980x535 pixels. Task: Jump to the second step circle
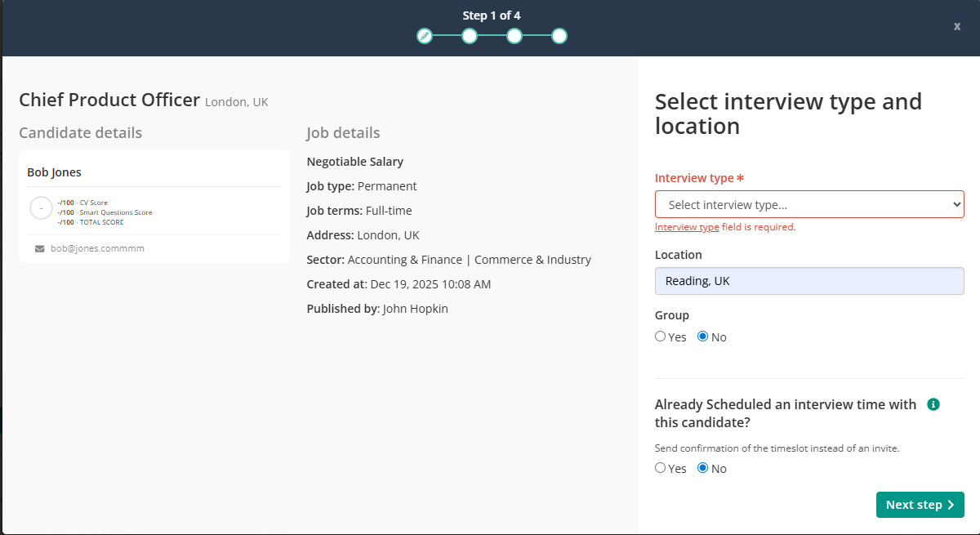[x=469, y=36]
